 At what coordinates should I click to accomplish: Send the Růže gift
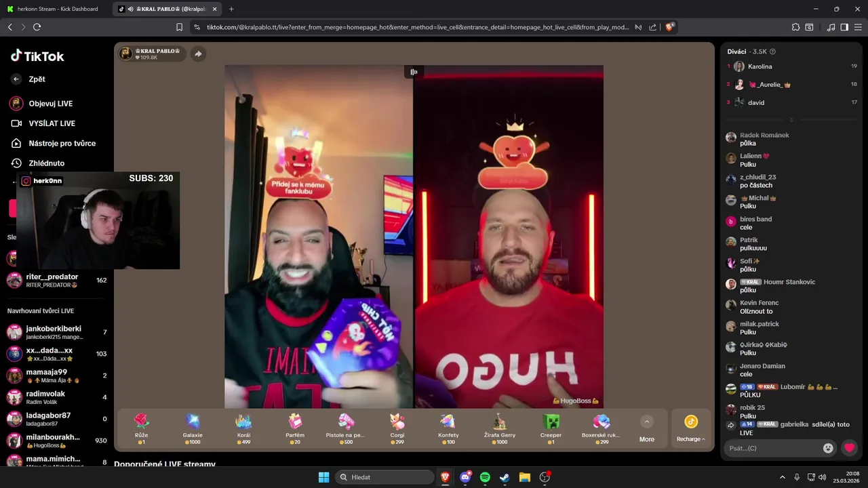click(141, 429)
